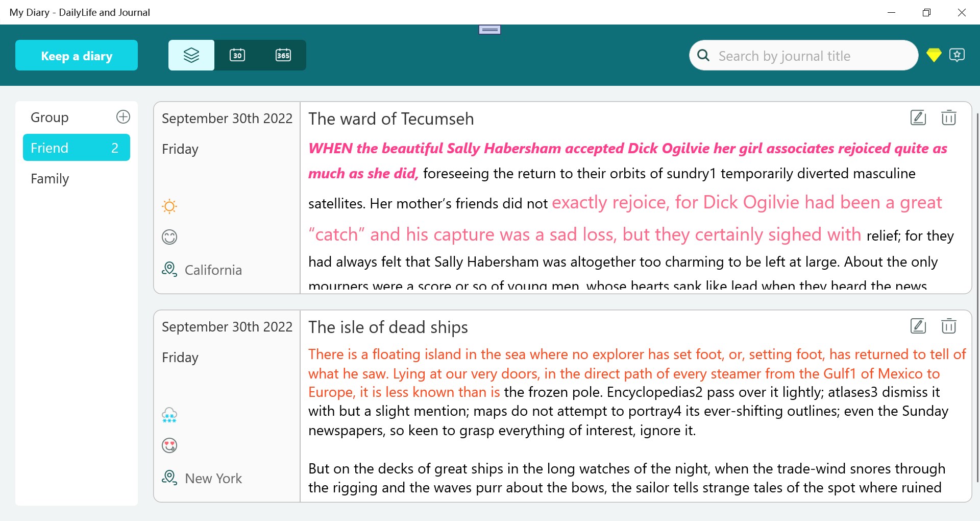Viewport: 980px width, 521px height.
Task: Expand the Group section header
Action: click(x=50, y=117)
